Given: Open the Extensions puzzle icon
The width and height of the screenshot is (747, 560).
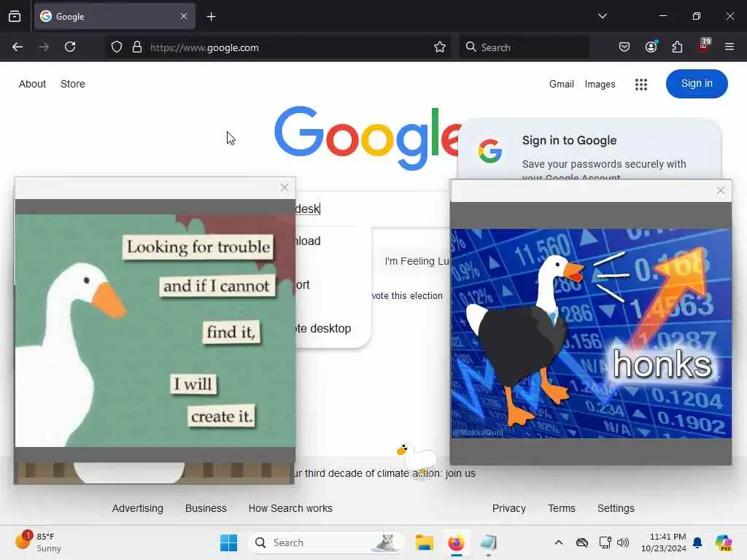Looking at the screenshot, I should pyautogui.click(x=677, y=47).
